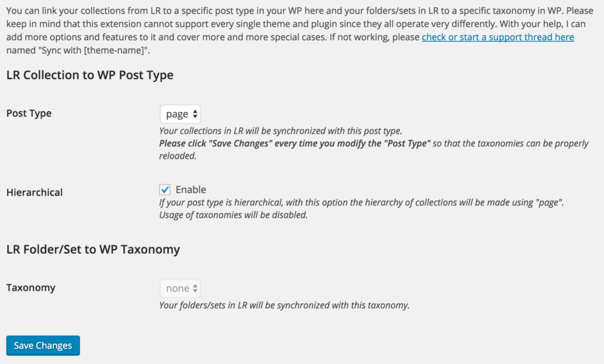Screen dimensions: 604x364
Task: Open the Taxonomy dropdown showing none
Action: coord(180,288)
